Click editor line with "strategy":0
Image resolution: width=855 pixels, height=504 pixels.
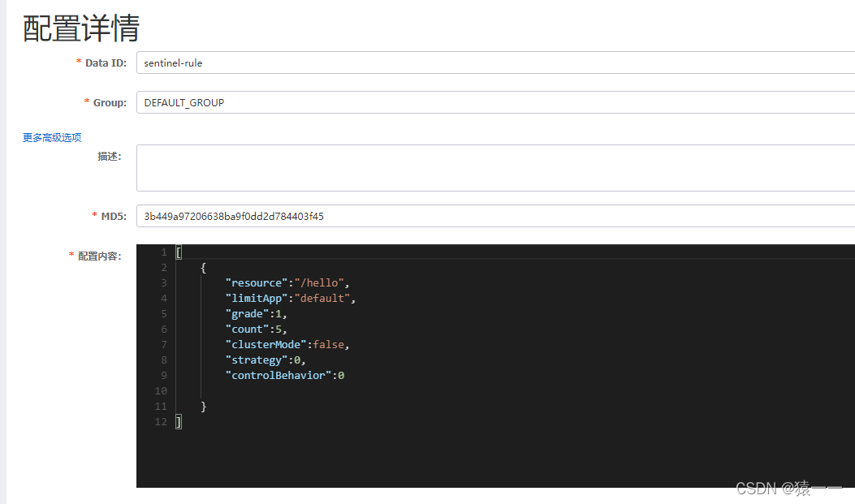click(x=266, y=360)
